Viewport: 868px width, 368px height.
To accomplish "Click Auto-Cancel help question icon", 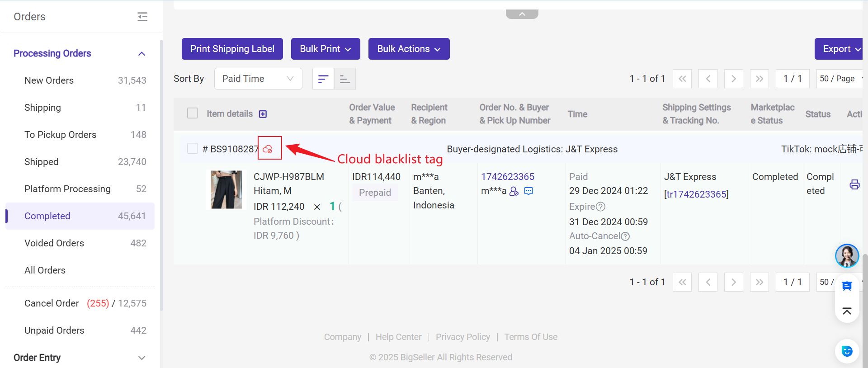I will (625, 236).
